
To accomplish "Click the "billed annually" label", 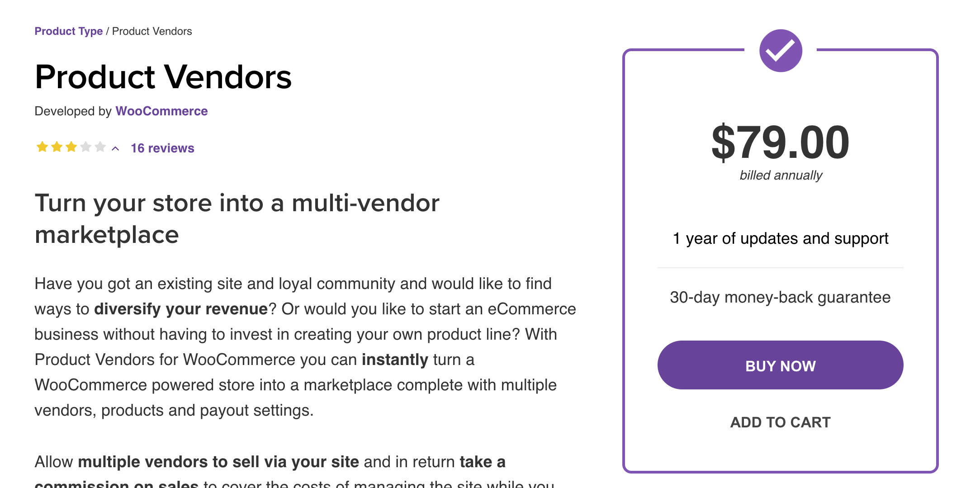I will (x=781, y=175).
